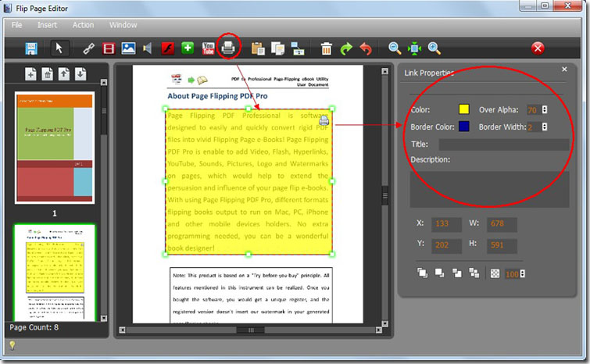Paste using the clipboard icon
The image size is (590, 364).
[258, 48]
